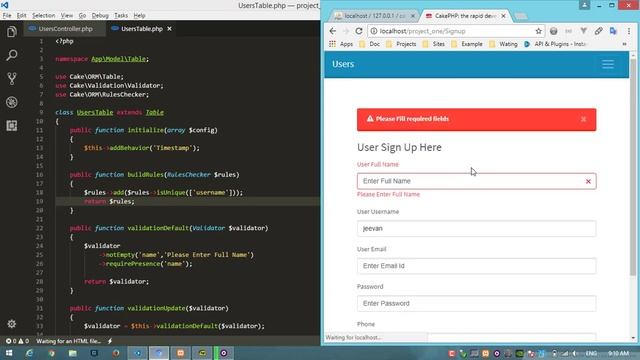Click the 'Waiting for an HTML file...' status item
The height and width of the screenshot is (360, 640).
click(69, 341)
